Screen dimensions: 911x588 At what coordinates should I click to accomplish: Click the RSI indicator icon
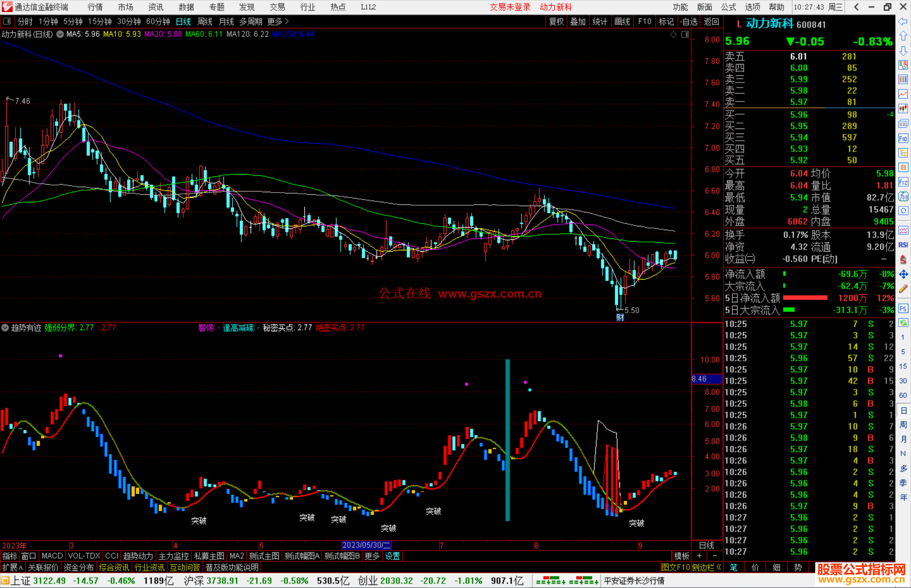[903, 245]
